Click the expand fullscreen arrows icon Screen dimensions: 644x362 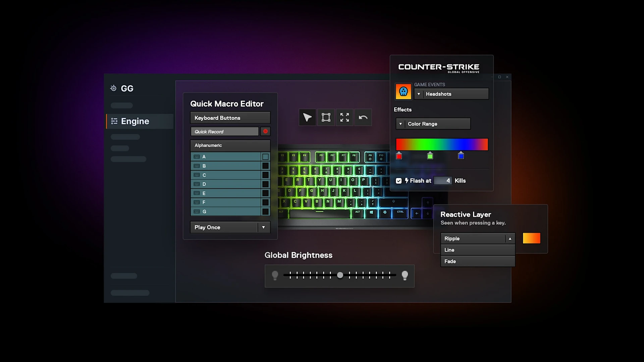click(344, 118)
